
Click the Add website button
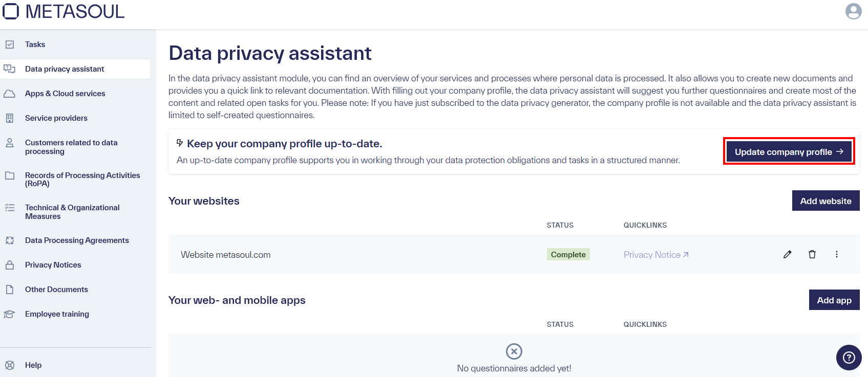coord(825,201)
